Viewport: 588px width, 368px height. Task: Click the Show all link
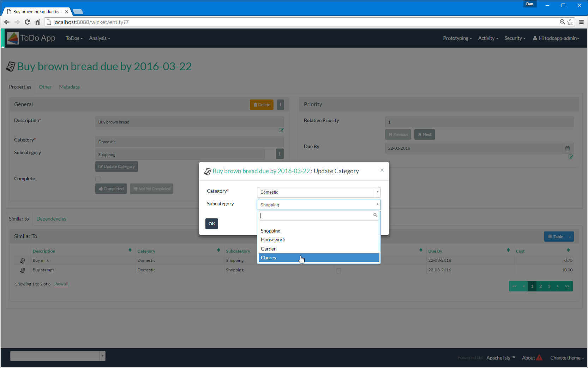pos(61,284)
